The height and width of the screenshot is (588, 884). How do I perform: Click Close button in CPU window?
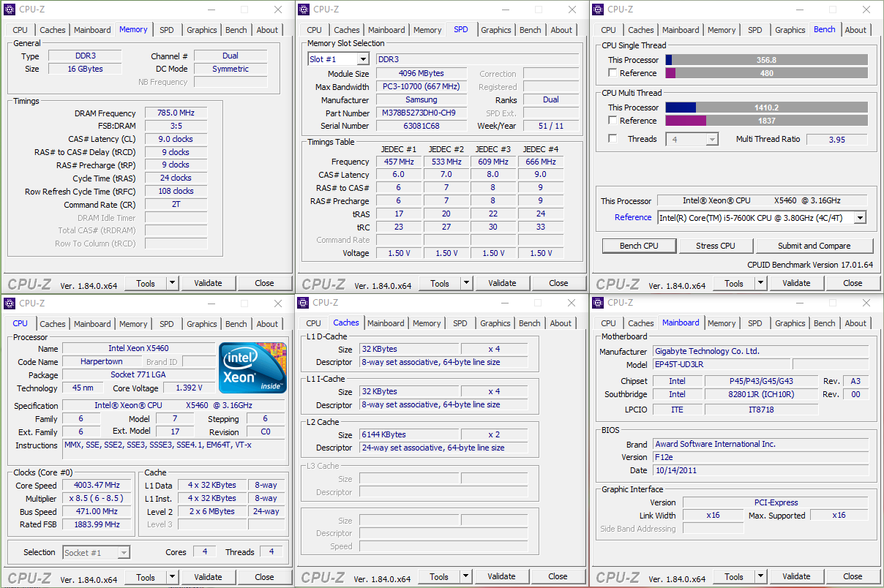click(x=264, y=577)
